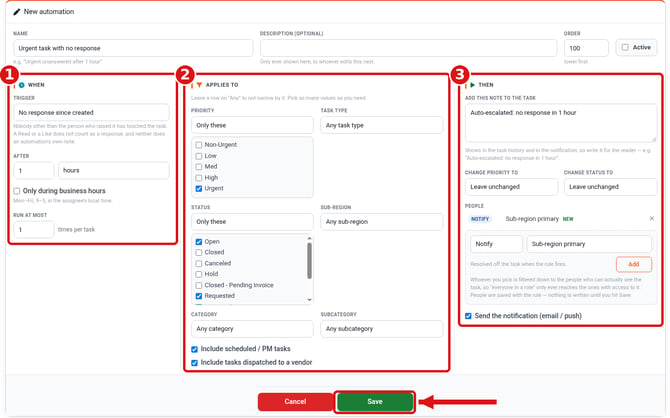Screen dimensions: 670x418
Task: Click the NOTIFY badge label
Action: (x=480, y=219)
